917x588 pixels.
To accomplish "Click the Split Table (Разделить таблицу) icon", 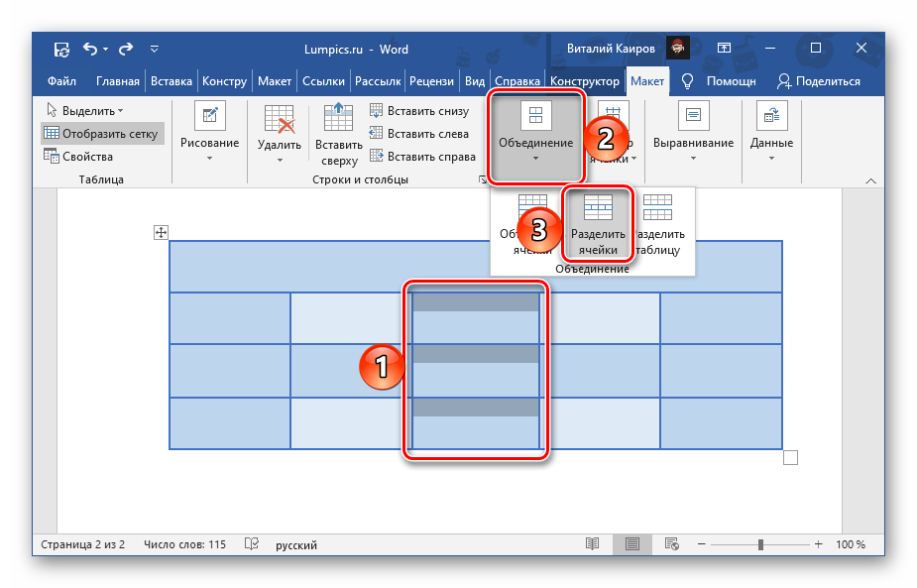I will pos(658,207).
